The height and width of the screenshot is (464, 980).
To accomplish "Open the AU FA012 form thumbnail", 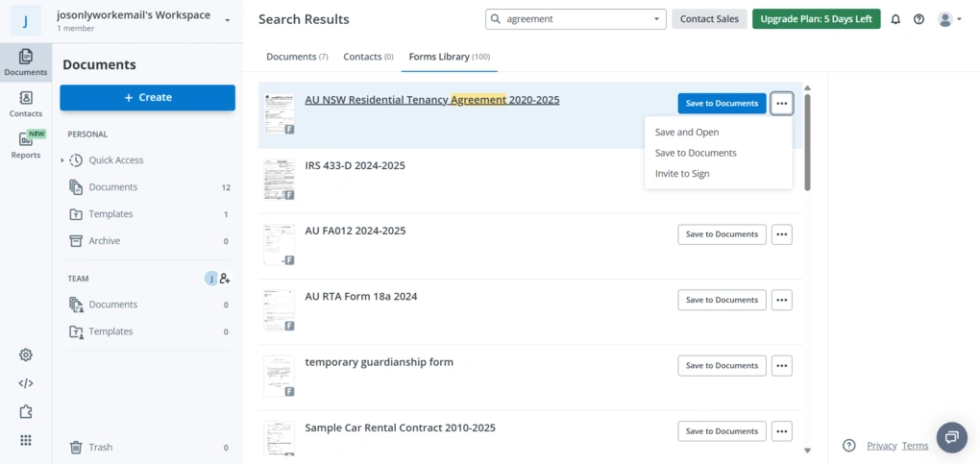I will point(279,245).
